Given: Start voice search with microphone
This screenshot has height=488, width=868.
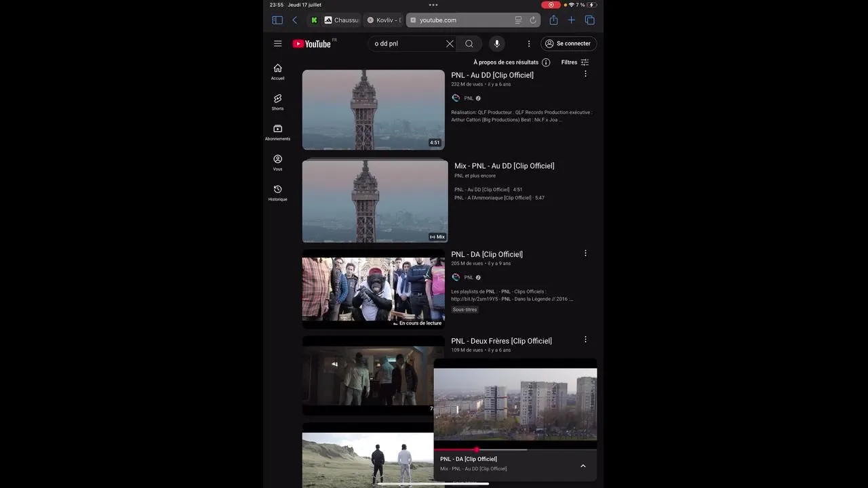Looking at the screenshot, I should (497, 43).
